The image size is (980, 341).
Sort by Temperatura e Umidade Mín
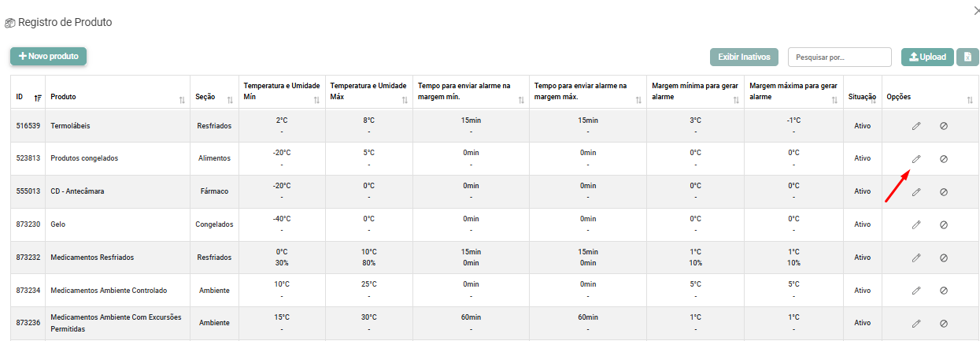pos(316,100)
